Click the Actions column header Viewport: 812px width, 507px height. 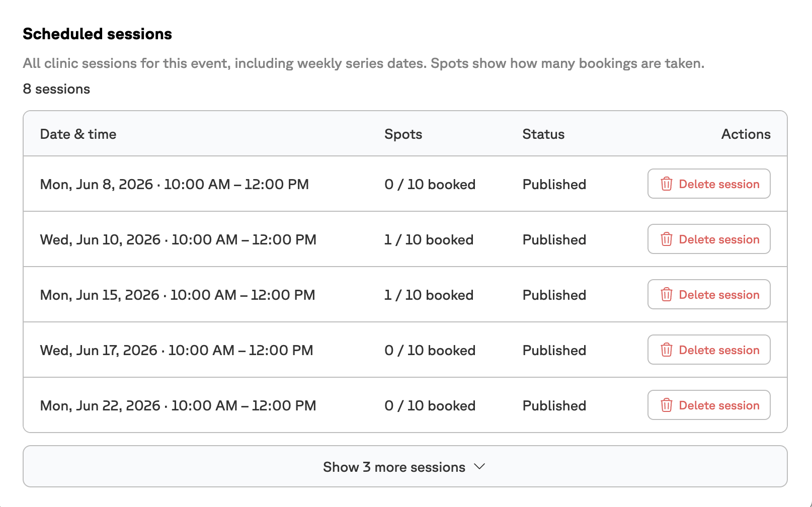click(746, 134)
